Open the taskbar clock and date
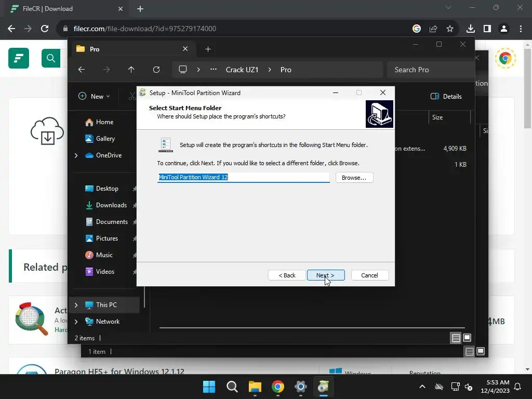532x399 pixels. click(x=495, y=387)
